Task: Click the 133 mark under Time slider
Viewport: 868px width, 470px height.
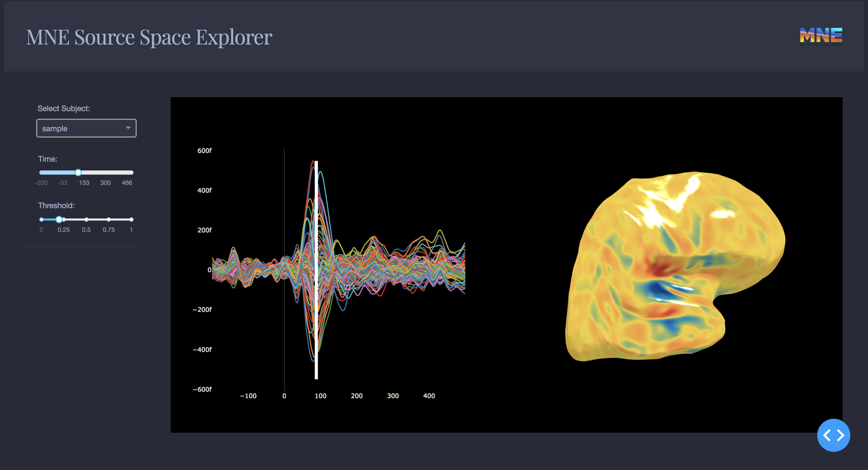Action: (x=84, y=183)
